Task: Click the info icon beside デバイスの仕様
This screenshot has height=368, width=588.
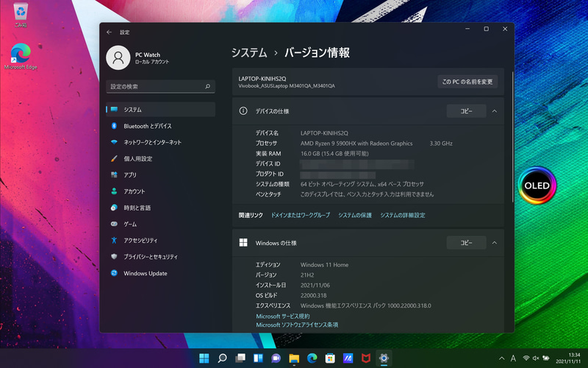Action: coord(243,111)
